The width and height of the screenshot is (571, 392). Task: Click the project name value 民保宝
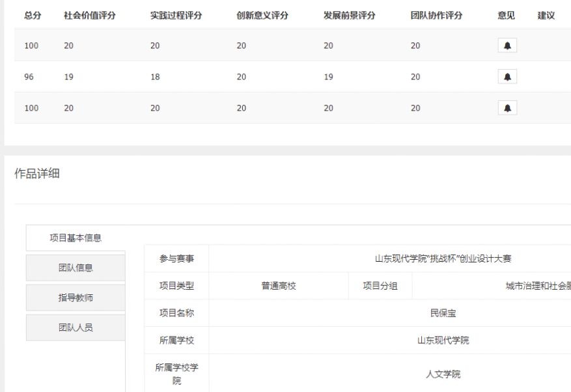[x=443, y=313]
